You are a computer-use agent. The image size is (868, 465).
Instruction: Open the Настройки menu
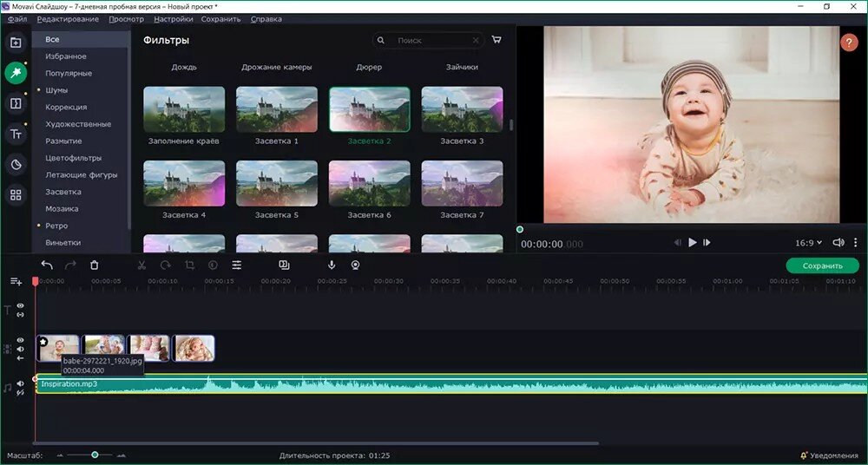pyautogui.click(x=174, y=19)
